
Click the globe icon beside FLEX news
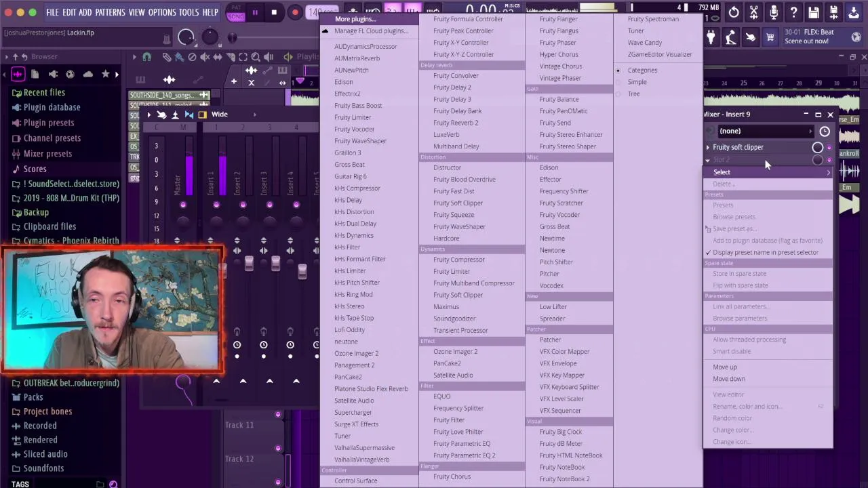pyautogui.click(x=856, y=37)
